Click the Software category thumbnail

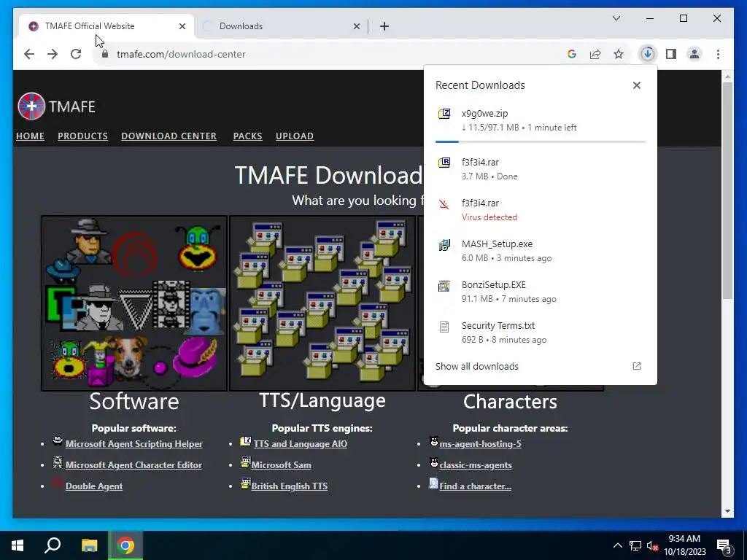point(134,303)
